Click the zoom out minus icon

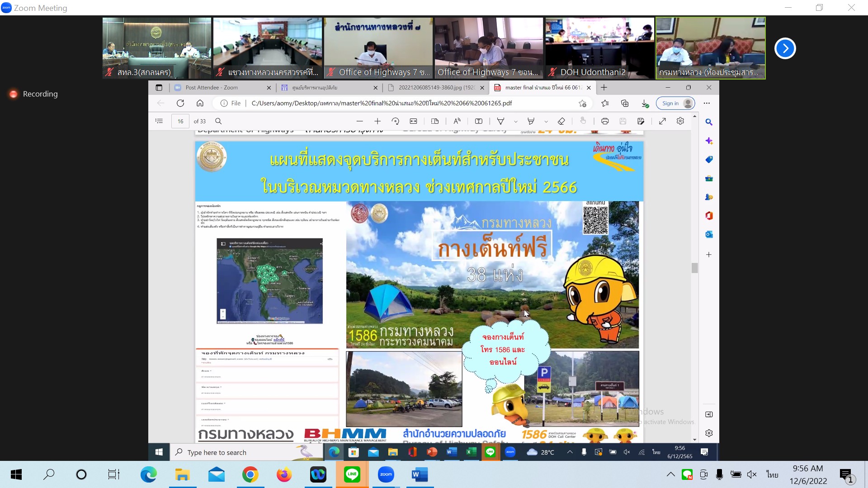coord(359,121)
